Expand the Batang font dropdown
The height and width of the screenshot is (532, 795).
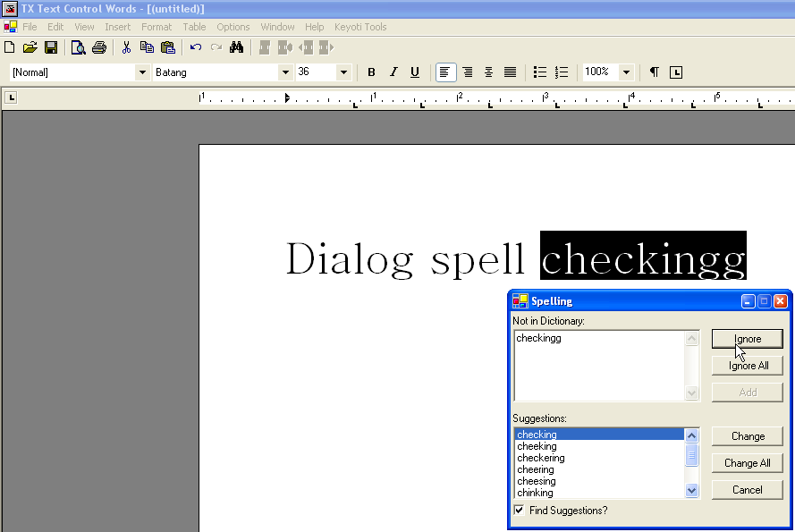[285, 72]
